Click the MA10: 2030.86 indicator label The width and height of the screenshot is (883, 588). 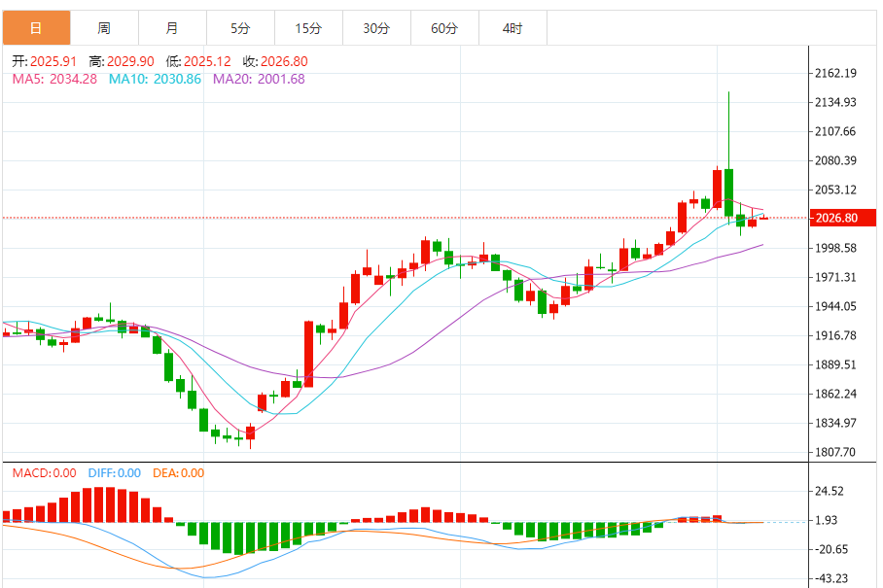[155, 79]
